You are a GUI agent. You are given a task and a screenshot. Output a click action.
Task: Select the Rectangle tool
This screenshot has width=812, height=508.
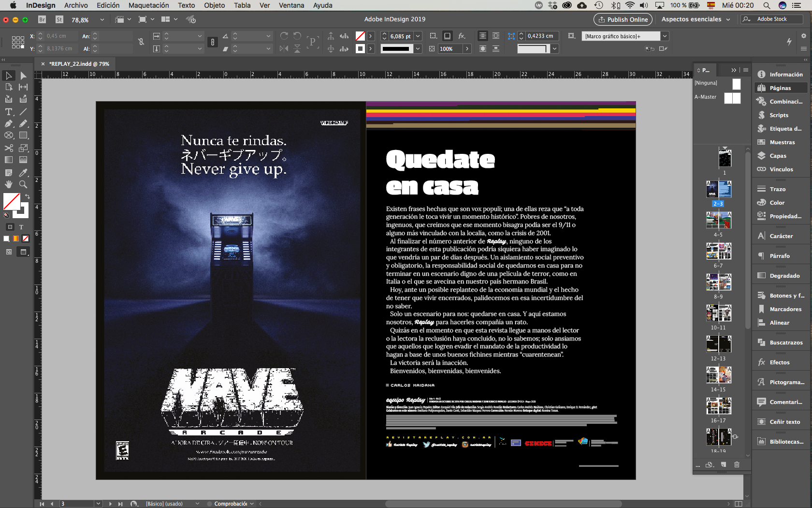(23, 135)
